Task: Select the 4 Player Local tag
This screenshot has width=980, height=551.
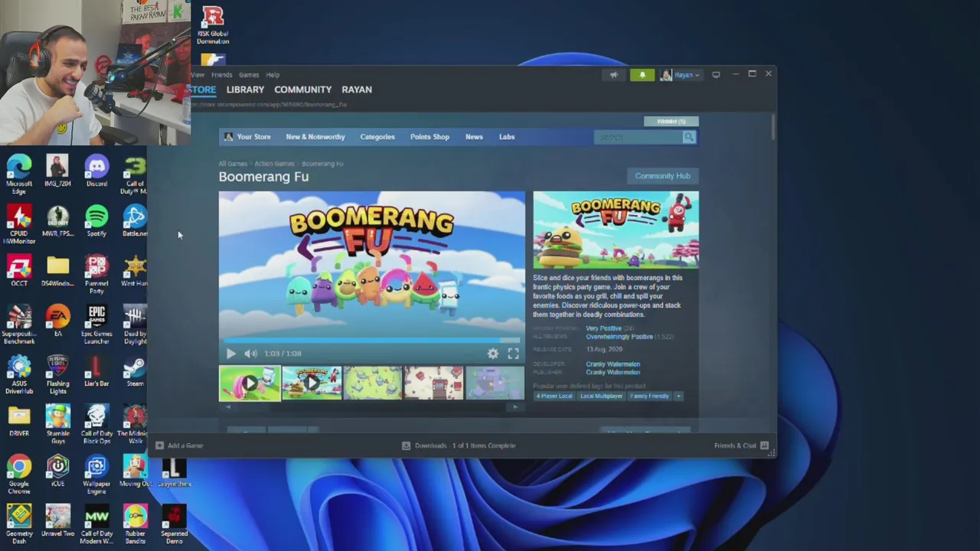Action: [x=554, y=396]
